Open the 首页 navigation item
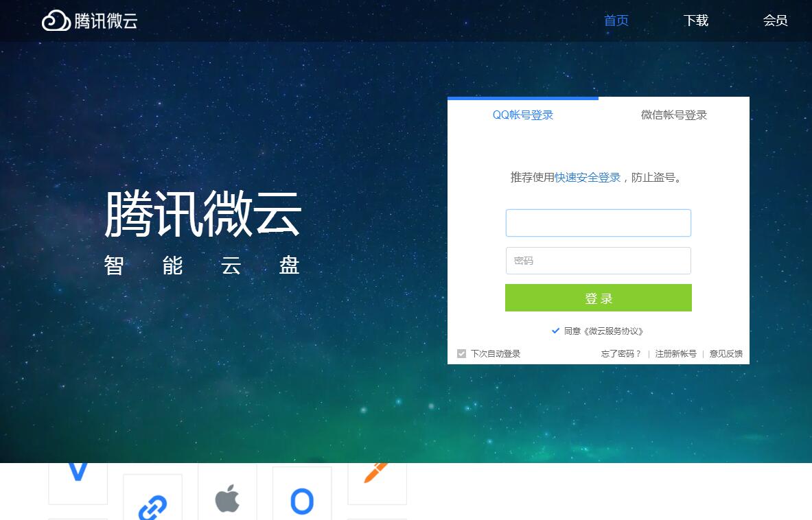812x520 pixels. click(x=616, y=21)
